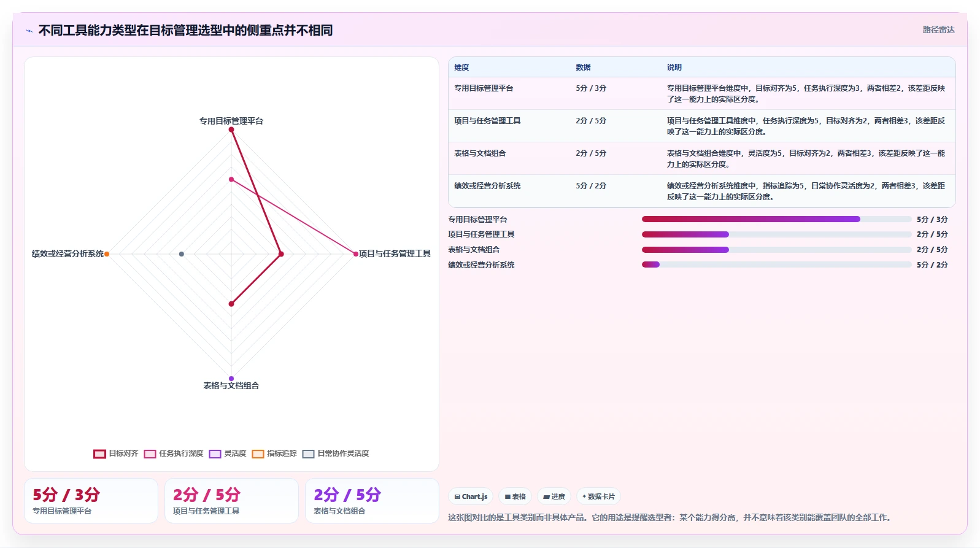Toggle the 目标对齐 legend series
The width and height of the screenshot is (980, 548).
coord(116,453)
